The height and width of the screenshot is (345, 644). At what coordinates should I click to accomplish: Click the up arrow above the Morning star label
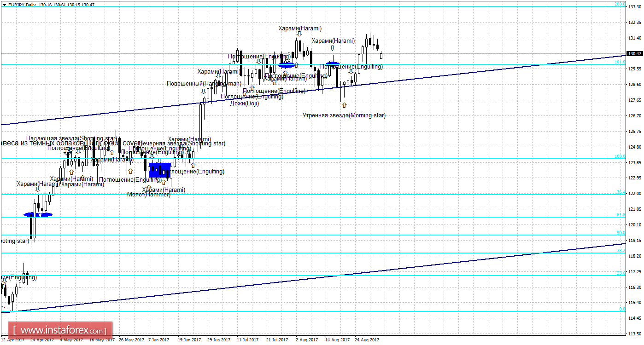(x=344, y=105)
